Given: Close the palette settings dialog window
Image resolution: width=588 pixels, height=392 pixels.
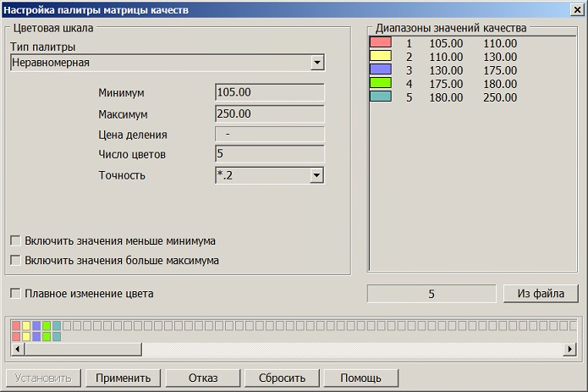Looking at the screenshot, I should 574,10.
